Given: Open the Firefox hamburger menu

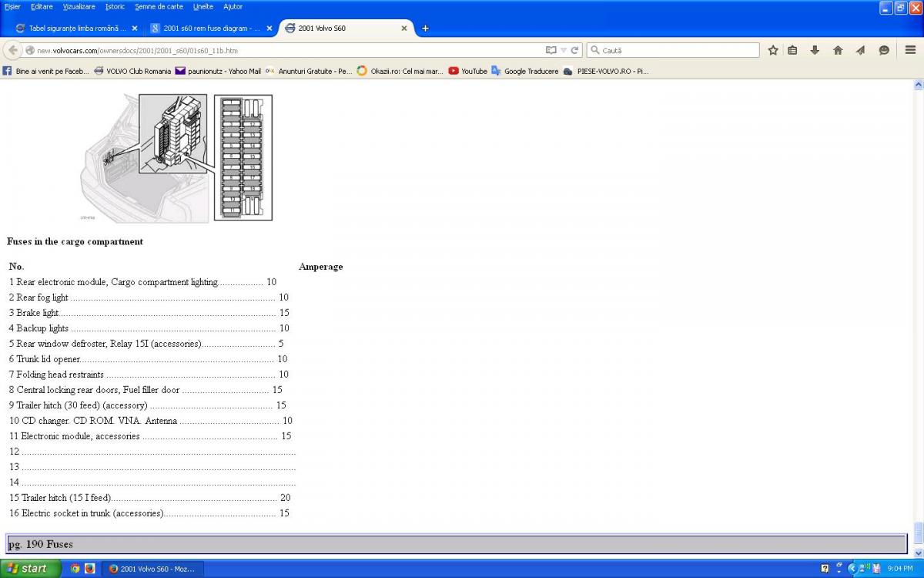Looking at the screenshot, I should (910, 50).
